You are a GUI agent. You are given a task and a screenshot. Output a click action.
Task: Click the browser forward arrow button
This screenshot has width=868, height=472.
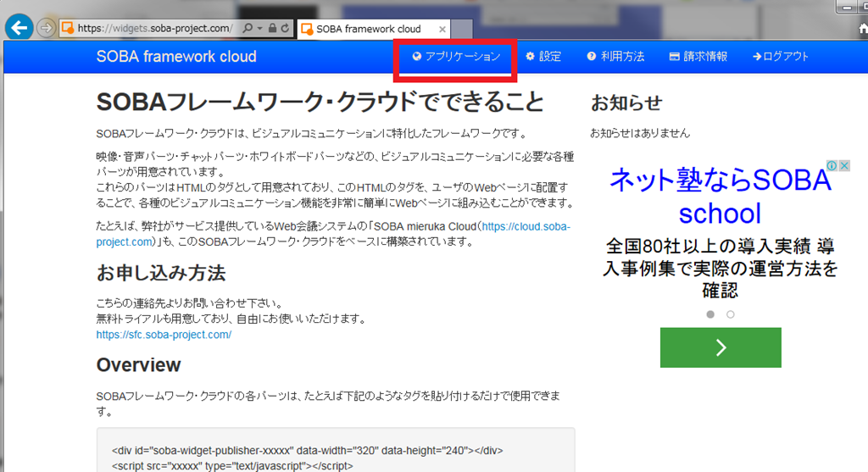[x=47, y=28]
